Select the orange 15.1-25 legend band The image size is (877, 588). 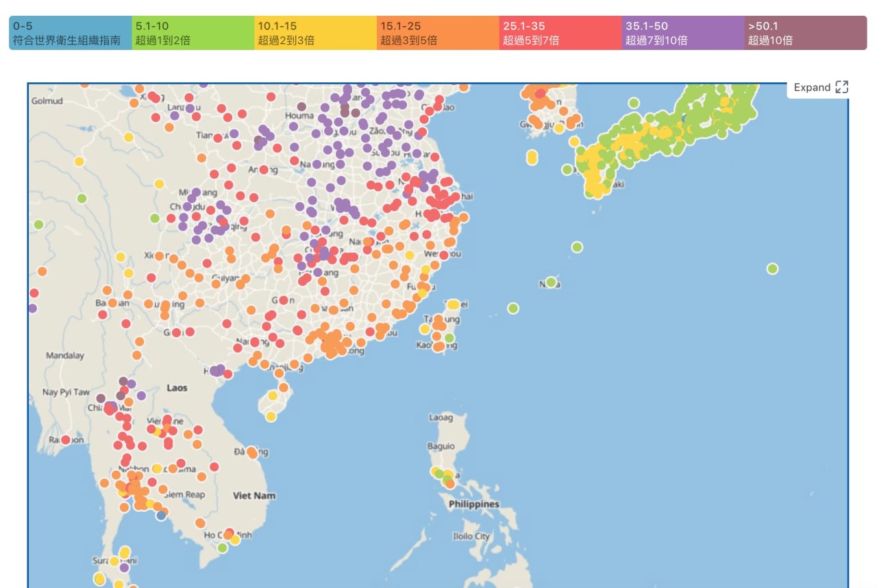(438, 33)
